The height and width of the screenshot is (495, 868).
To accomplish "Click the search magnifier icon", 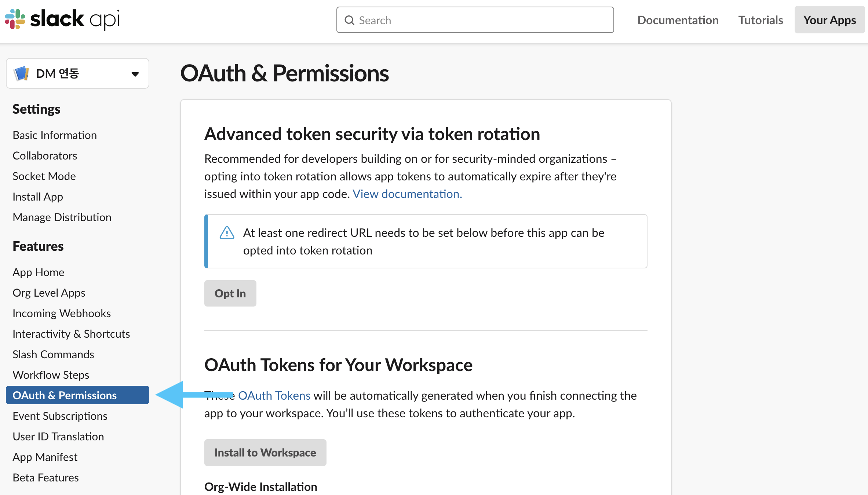I will [349, 20].
